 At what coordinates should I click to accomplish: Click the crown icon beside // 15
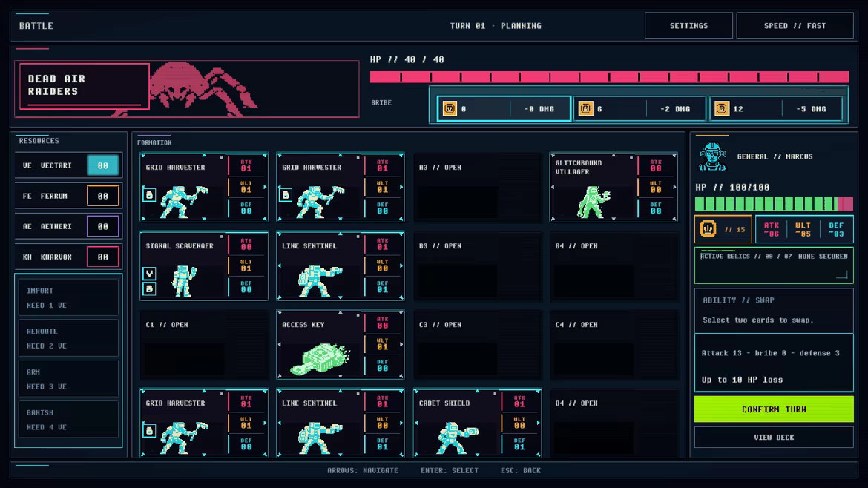click(x=708, y=229)
